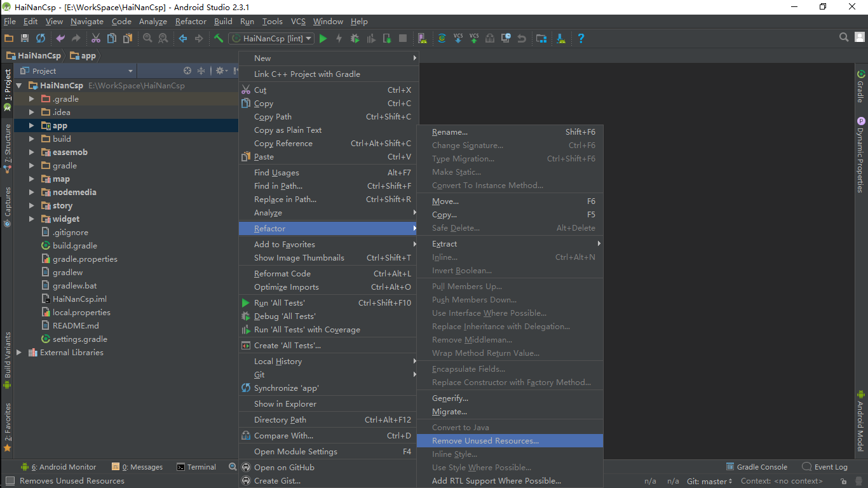The height and width of the screenshot is (488, 868).
Task: Open the Refactor menu in menu bar
Action: (191, 21)
